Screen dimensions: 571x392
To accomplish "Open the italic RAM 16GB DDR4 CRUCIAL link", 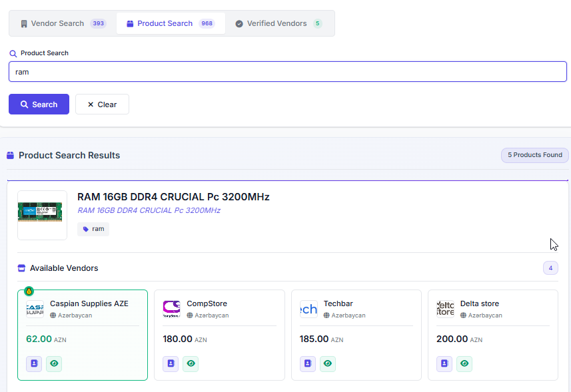I will pyautogui.click(x=149, y=210).
